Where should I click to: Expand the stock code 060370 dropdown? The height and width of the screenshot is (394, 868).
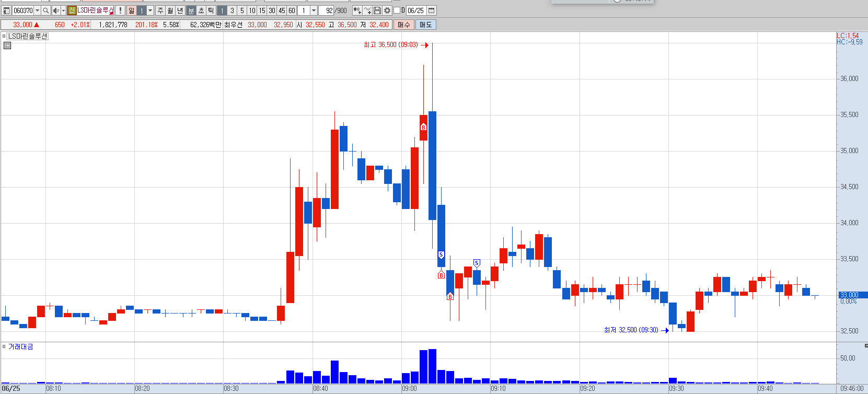(37, 10)
